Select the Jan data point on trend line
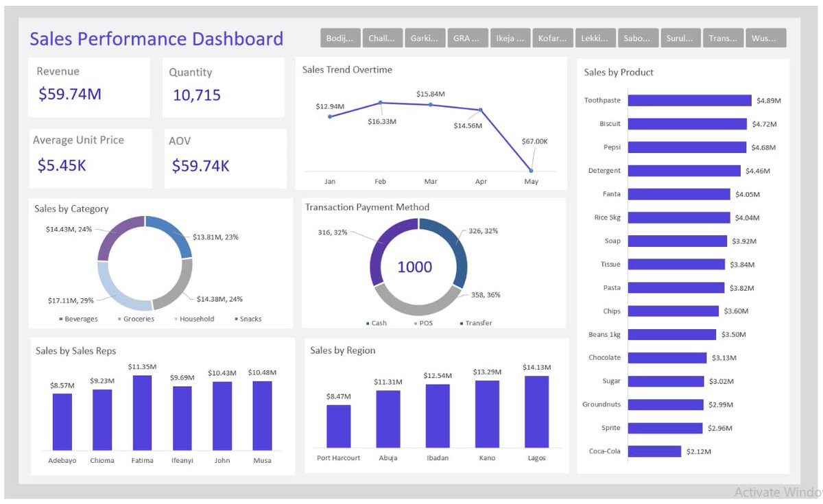Screen dimensions: 823x504 pyautogui.click(x=330, y=117)
